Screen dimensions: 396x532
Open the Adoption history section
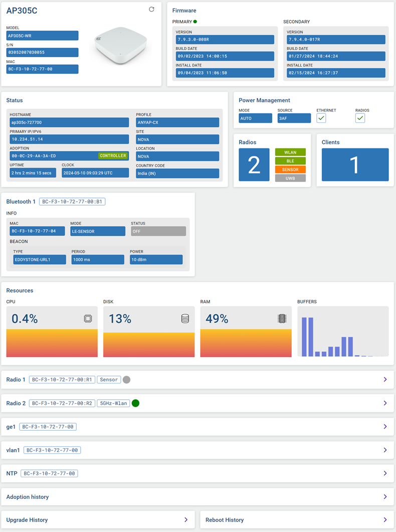(385, 497)
